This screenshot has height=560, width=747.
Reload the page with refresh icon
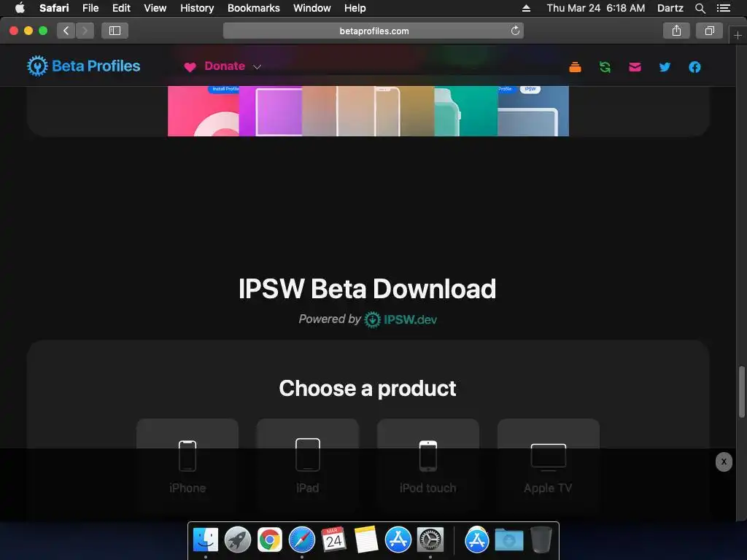tap(515, 31)
